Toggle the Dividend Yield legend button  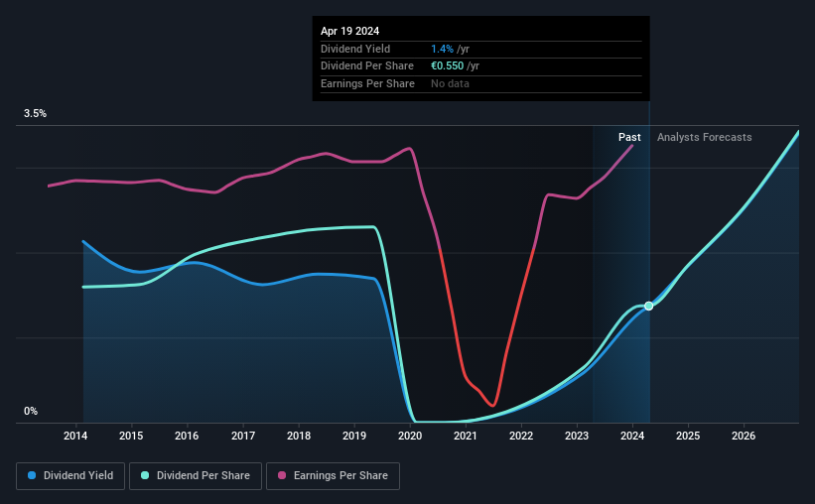point(70,476)
